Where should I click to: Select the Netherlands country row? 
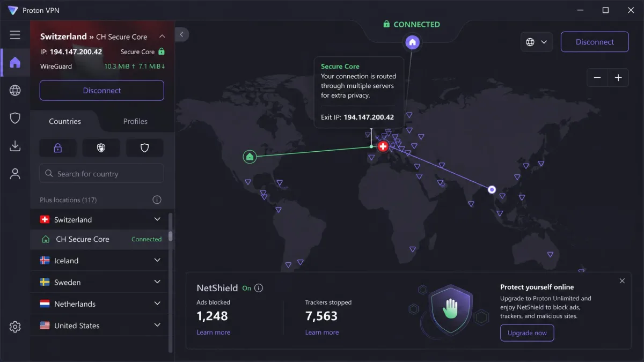99,304
